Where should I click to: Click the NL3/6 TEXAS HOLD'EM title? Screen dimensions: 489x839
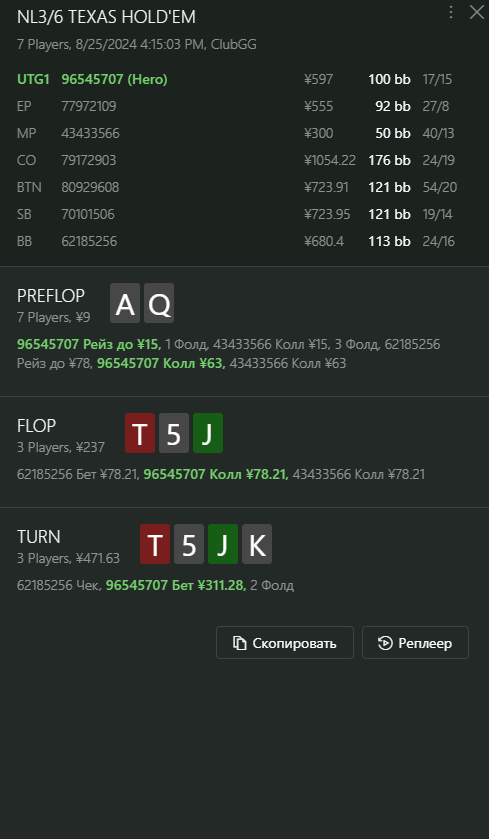click(106, 17)
